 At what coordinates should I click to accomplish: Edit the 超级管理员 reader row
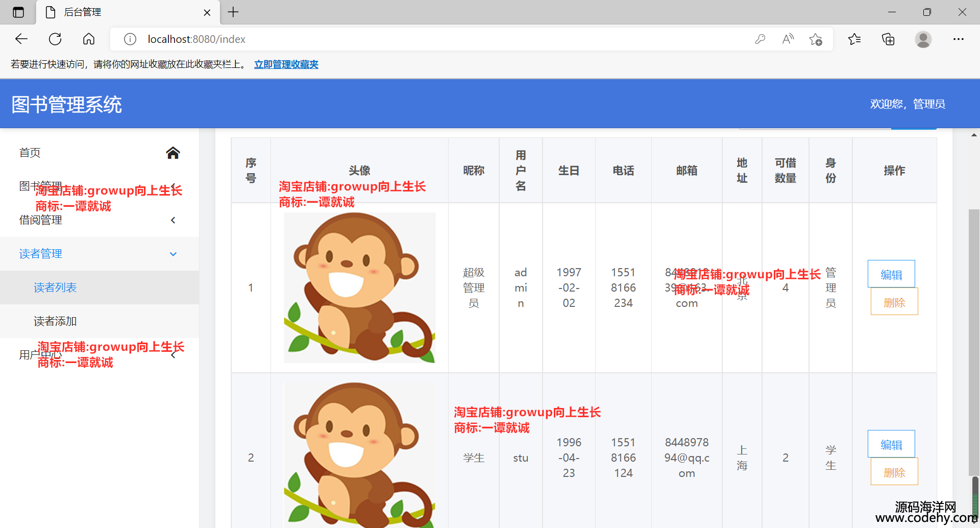[x=891, y=274]
